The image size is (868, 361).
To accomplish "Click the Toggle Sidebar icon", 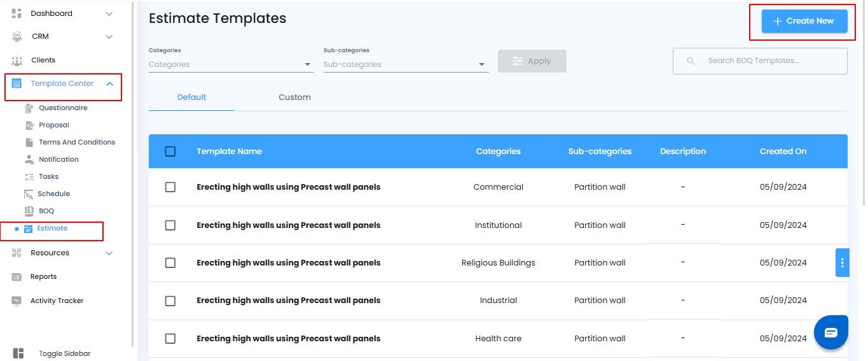I will [18, 353].
